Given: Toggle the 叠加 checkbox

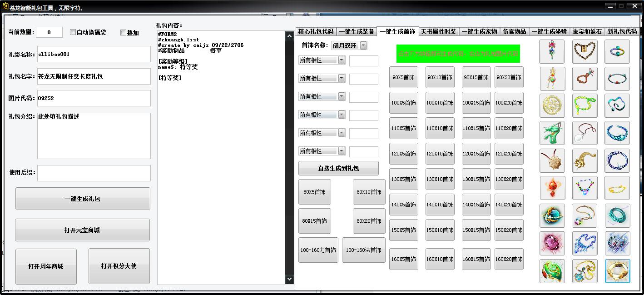Looking at the screenshot, I should 123,33.
